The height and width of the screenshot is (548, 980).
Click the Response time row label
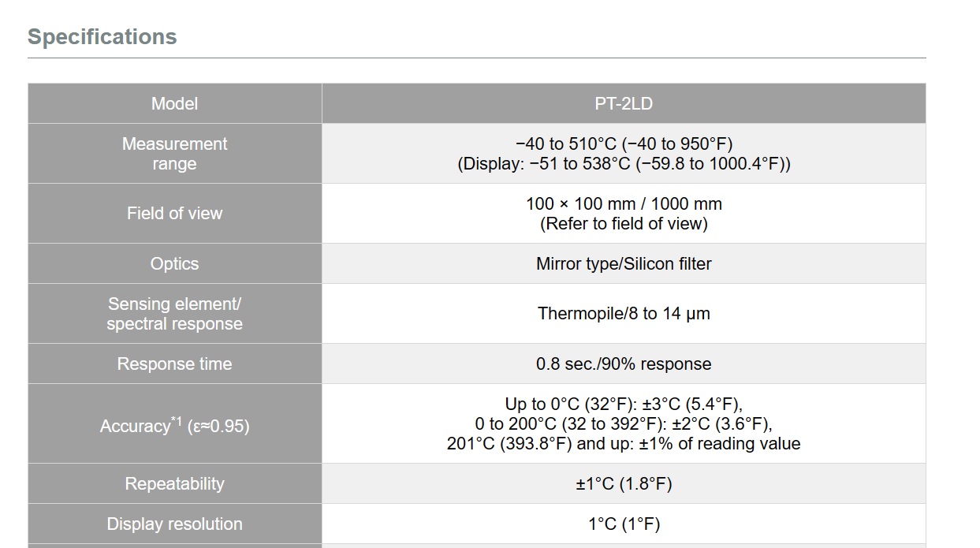point(174,364)
